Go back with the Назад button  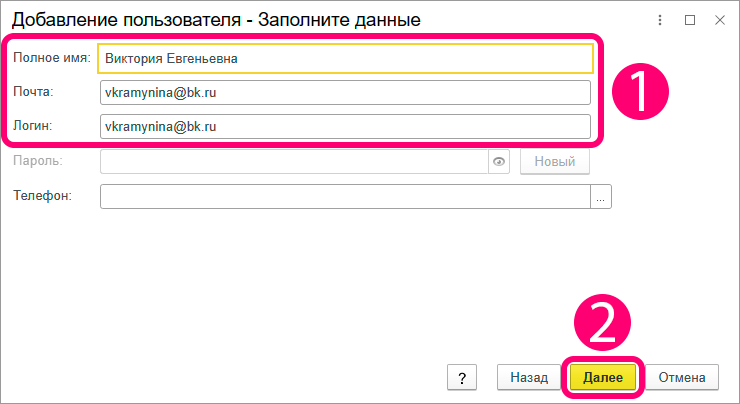coord(529,378)
